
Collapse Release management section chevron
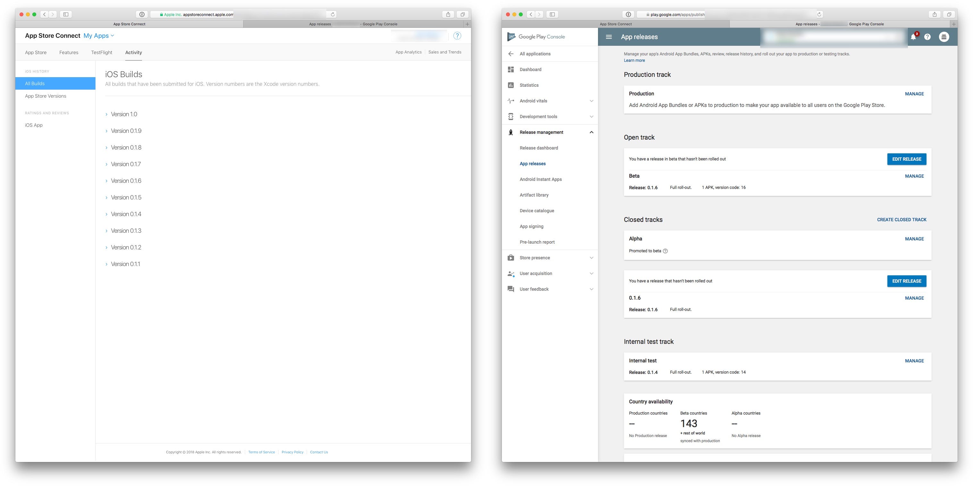tap(591, 132)
